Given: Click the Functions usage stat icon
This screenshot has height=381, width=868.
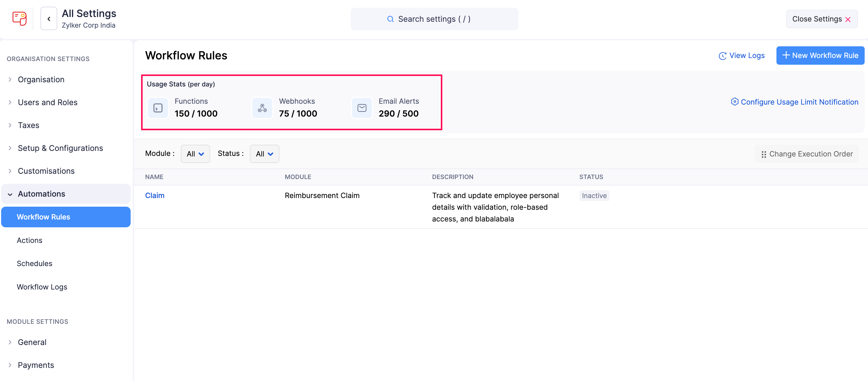Looking at the screenshot, I should [158, 108].
